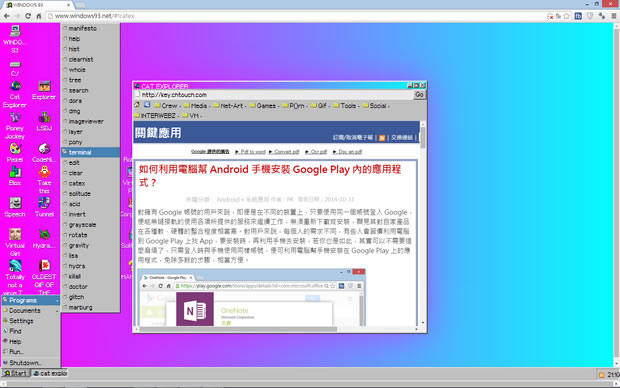This screenshot has width=620, height=388.
Task: Select Find in Start menu
Action: (31, 331)
